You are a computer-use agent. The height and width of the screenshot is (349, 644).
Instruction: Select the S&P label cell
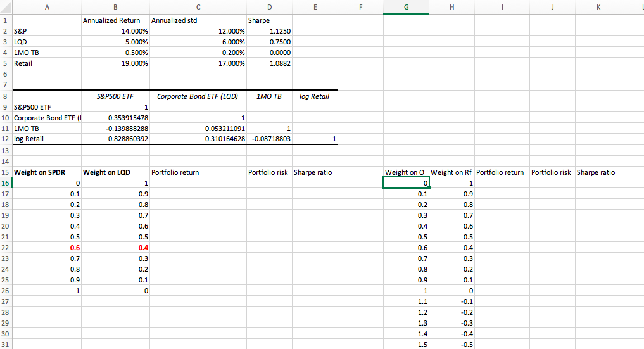coord(47,31)
